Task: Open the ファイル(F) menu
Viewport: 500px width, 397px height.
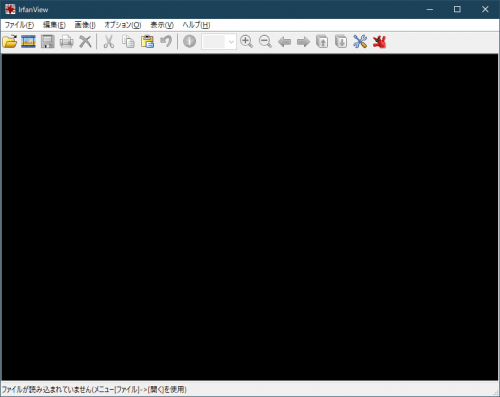Action: [x=19, y=25]
